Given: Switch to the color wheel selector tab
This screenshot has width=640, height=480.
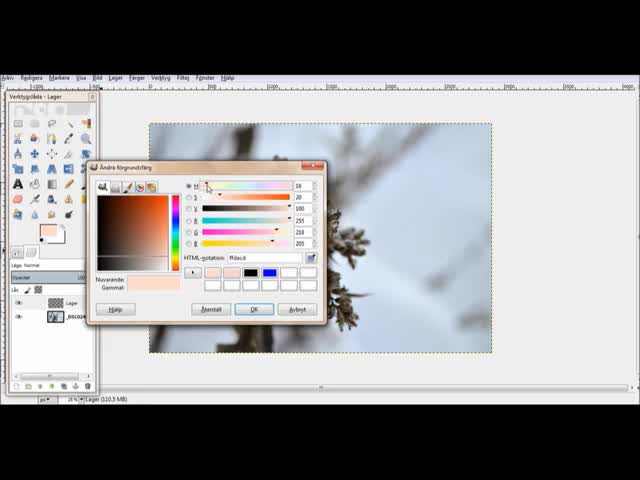Looking at the screenshot, I should click(140, 187).
